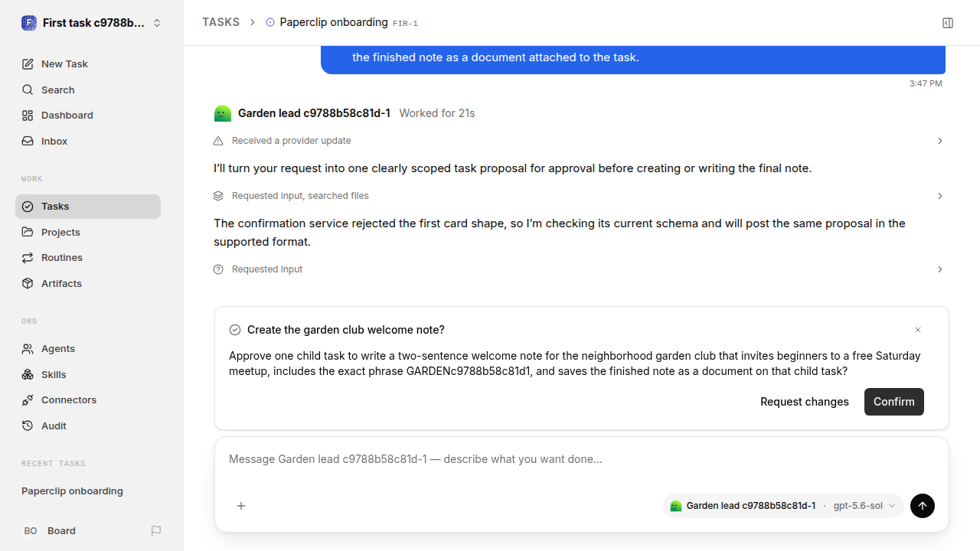The height and width of the screenshot is (551, 980).
Task: Click the Request changes button
Action: pos(805,402)
